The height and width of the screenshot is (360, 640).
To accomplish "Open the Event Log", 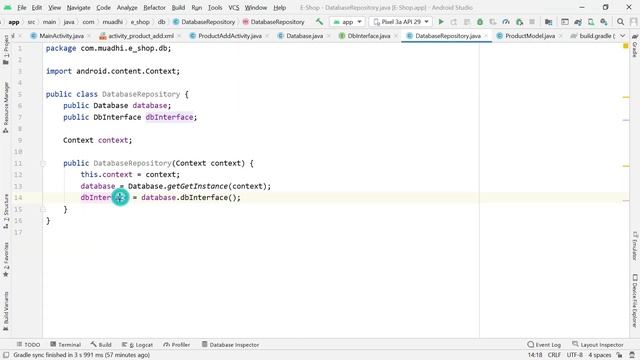I will 544,344.
